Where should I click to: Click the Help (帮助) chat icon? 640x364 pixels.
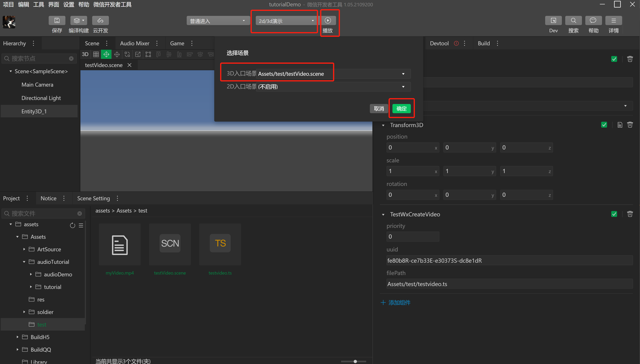pyautogui.click(x=593, y=21)
